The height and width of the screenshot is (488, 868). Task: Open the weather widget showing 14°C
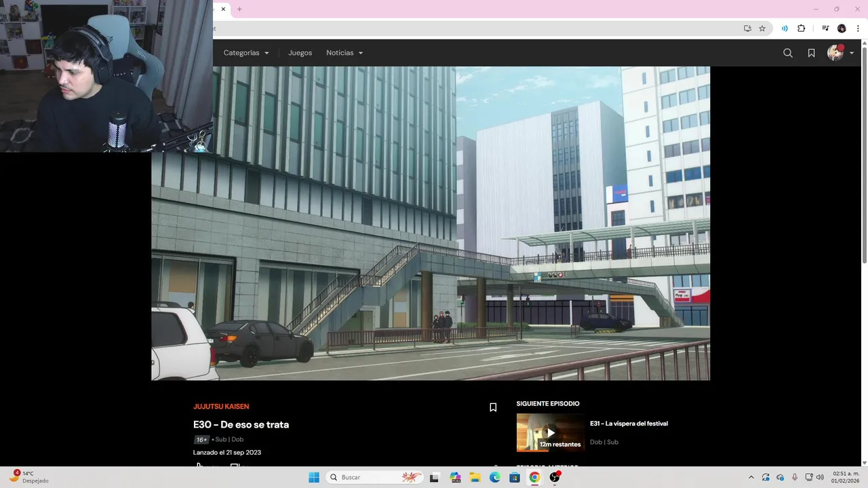coord(28,477)
